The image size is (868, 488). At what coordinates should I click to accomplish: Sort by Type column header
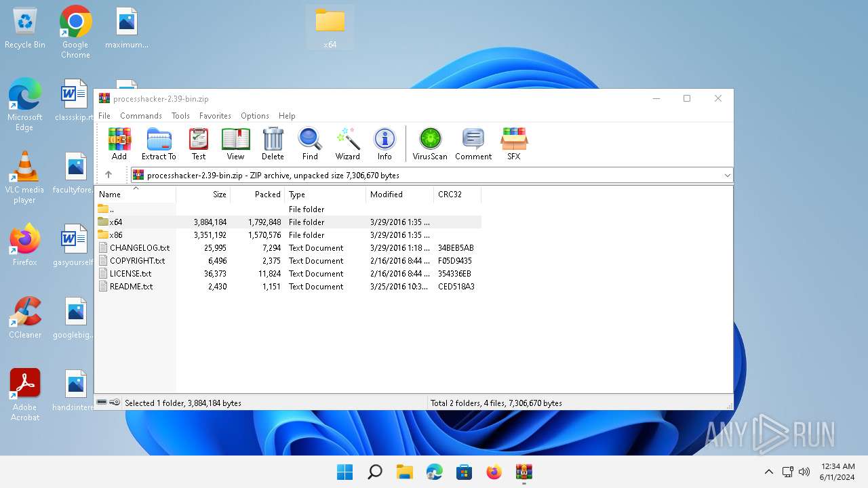tap(325, 195)
